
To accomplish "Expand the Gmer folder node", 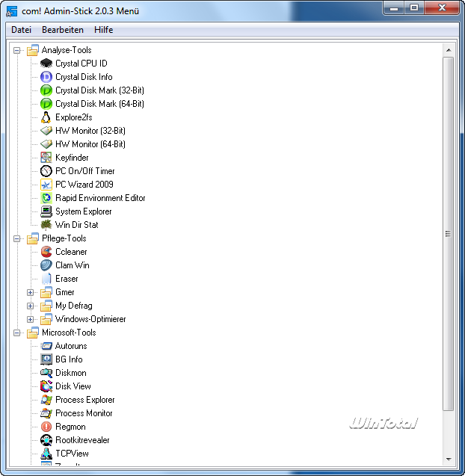I will click(30, 293).
